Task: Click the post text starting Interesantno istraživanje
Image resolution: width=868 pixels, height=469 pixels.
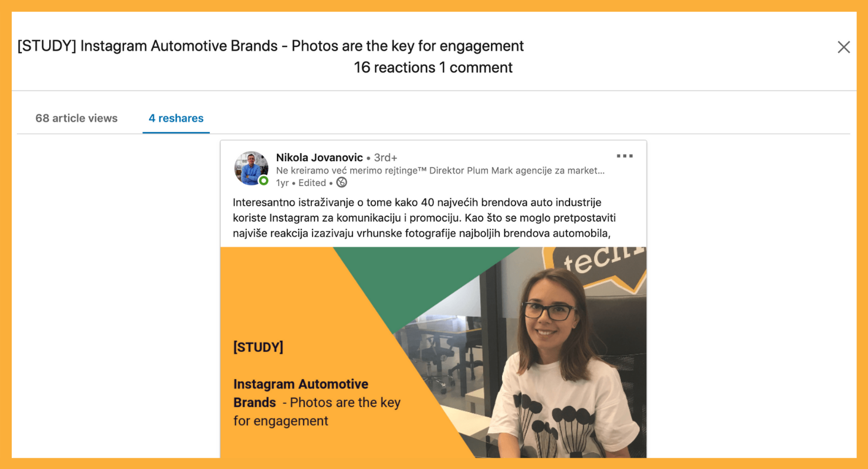Action: point(426,219)
